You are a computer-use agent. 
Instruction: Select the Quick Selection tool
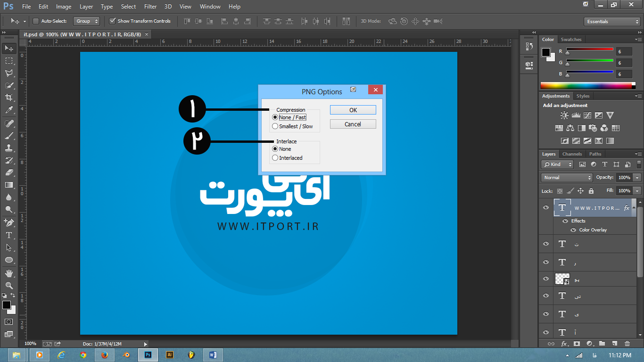pyautogui.click(x=9, y=85)
